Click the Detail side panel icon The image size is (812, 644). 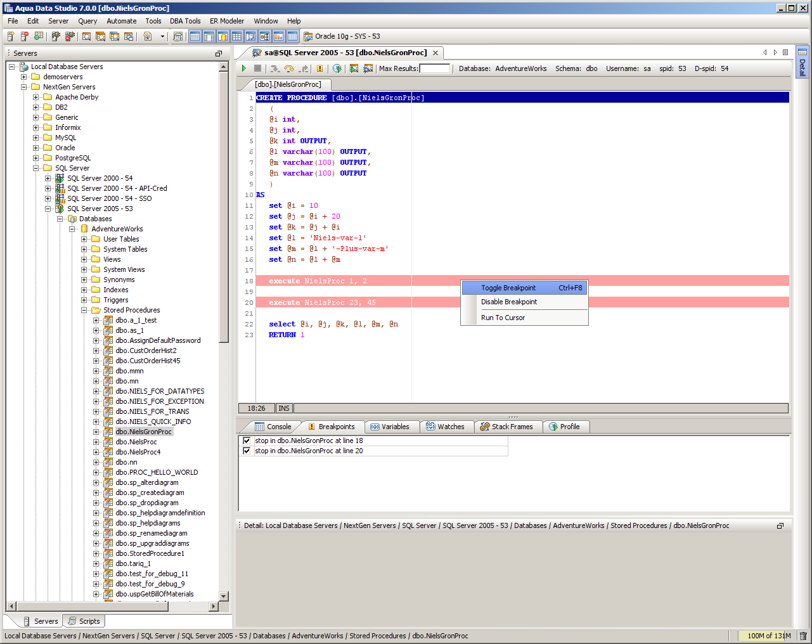[x=802, y=62]
